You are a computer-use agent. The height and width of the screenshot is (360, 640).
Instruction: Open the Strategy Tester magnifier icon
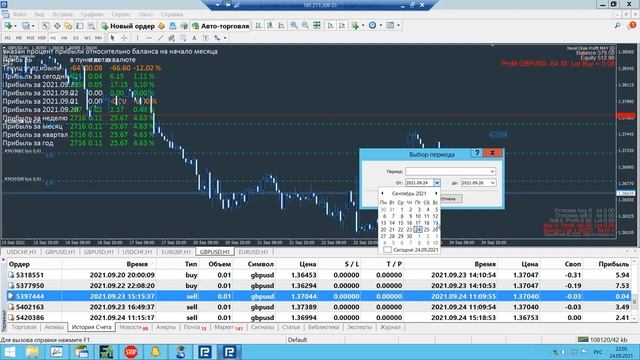coord(91,26)
